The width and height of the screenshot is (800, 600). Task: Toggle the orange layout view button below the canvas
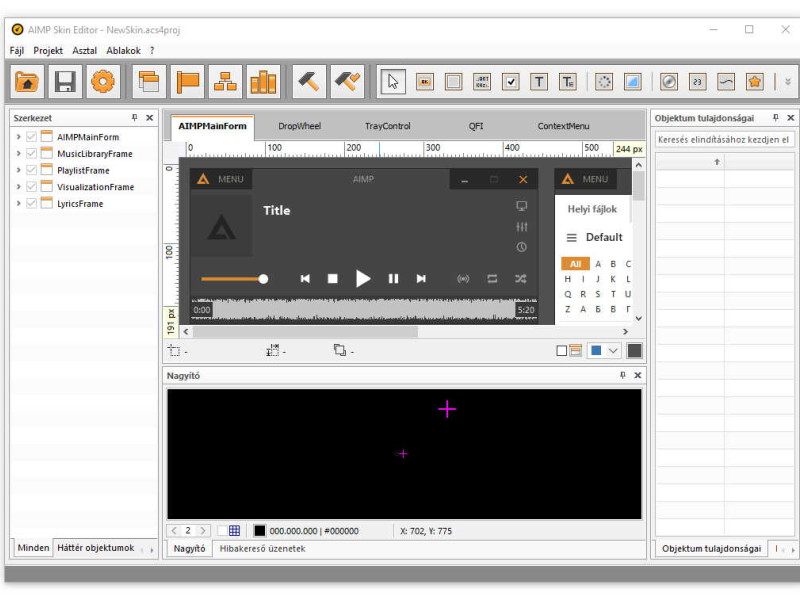pos(576,351)
